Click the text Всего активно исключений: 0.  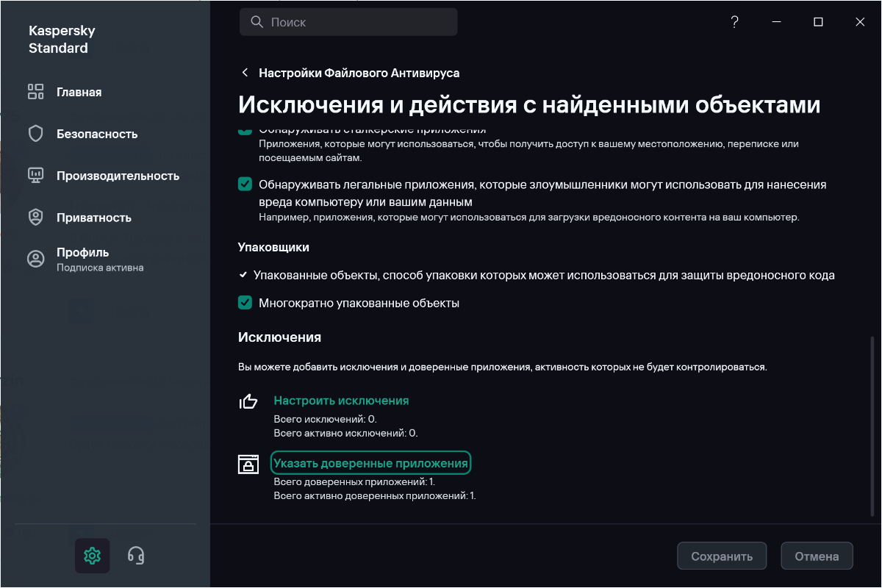tap(345, 434)
